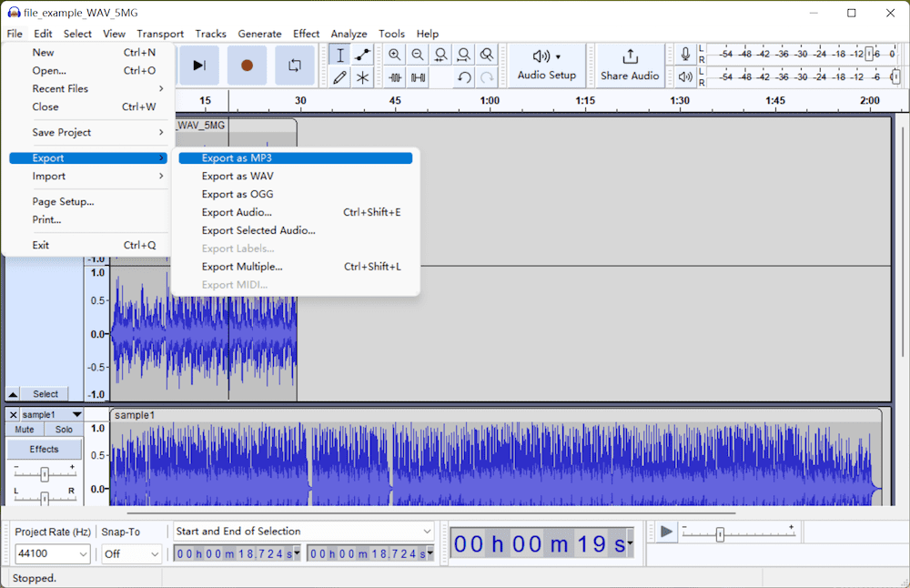Select the Selection (I-beam) tool
The height and width of the screenshot is (588, 910).
(x=340, y=56)
